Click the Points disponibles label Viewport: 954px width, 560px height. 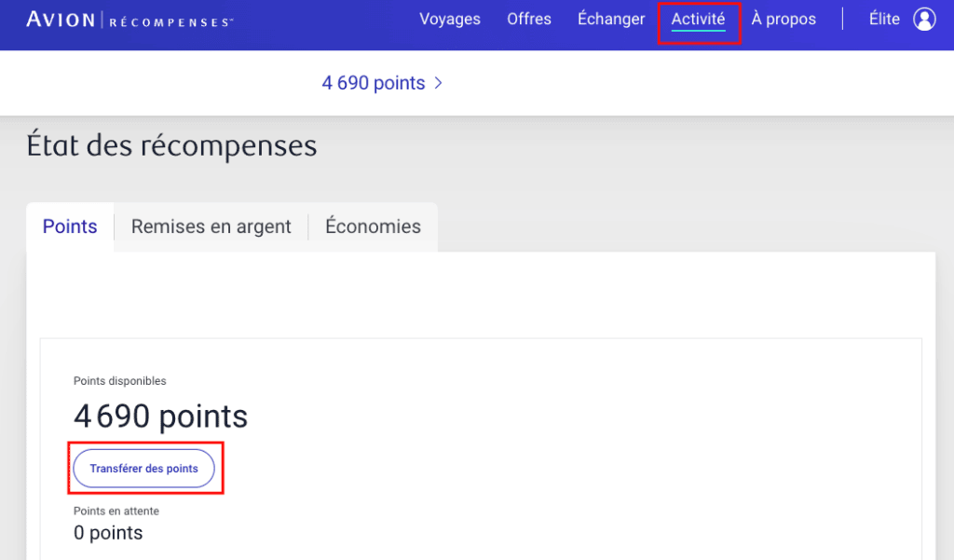click(x=120, y=381)
